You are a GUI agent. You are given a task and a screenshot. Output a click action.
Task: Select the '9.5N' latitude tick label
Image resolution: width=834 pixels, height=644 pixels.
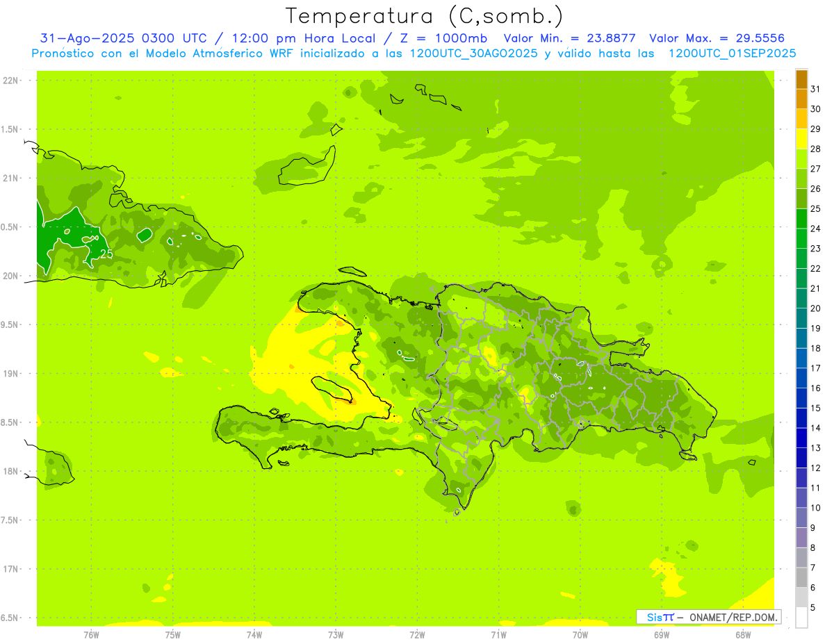tap(10, 325)
